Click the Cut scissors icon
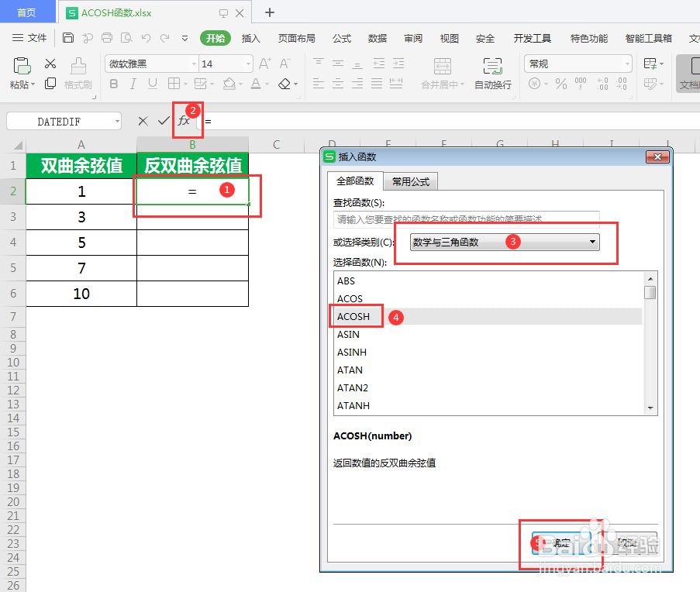The width and height of the screenshot is (700, 592). tap(50, 64)
